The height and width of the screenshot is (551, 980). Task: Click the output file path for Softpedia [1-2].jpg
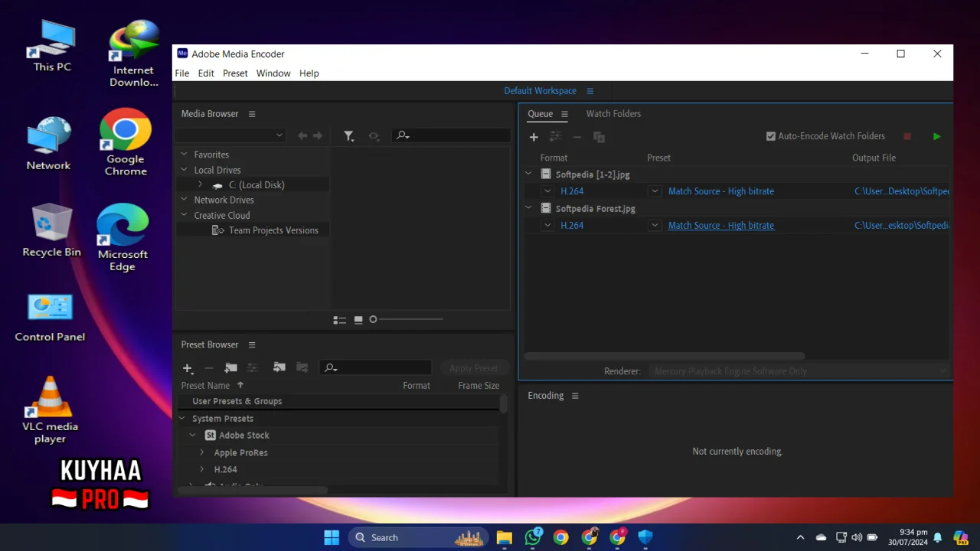coord(902,191)
